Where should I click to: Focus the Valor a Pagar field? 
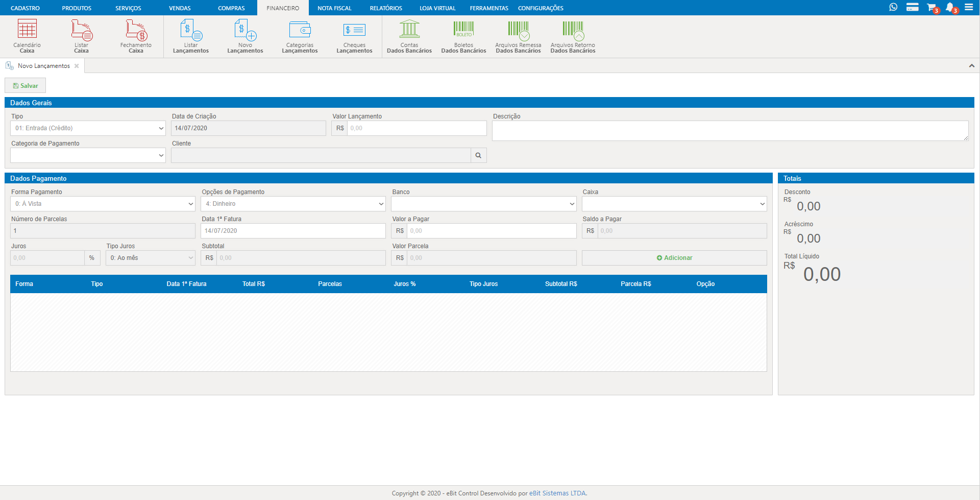point(492,231)
